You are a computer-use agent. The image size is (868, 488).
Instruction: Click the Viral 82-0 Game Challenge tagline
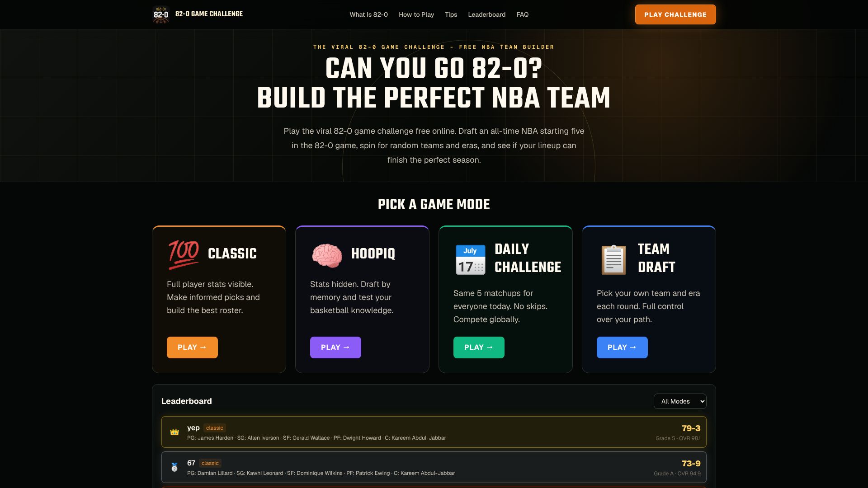434,47
